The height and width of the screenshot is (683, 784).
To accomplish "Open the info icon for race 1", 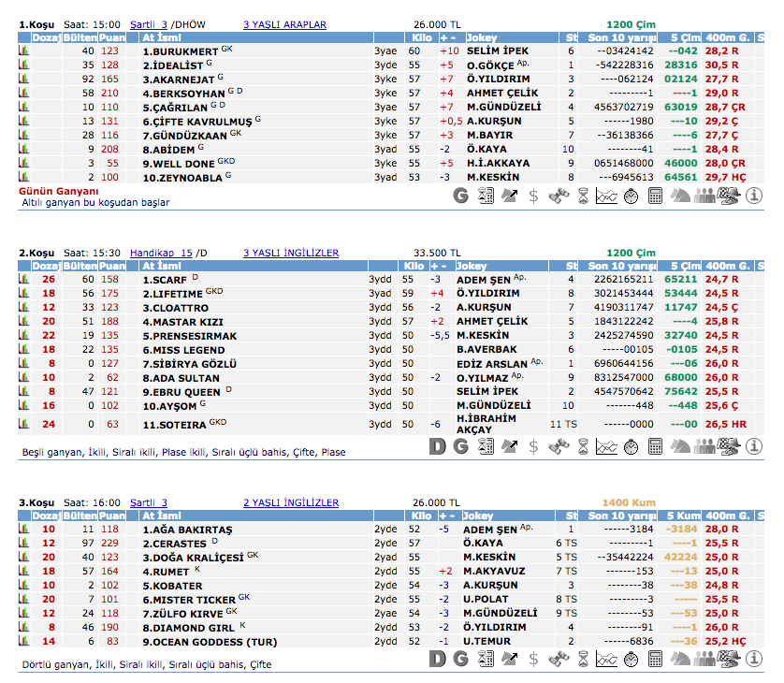I will [755, 196].
